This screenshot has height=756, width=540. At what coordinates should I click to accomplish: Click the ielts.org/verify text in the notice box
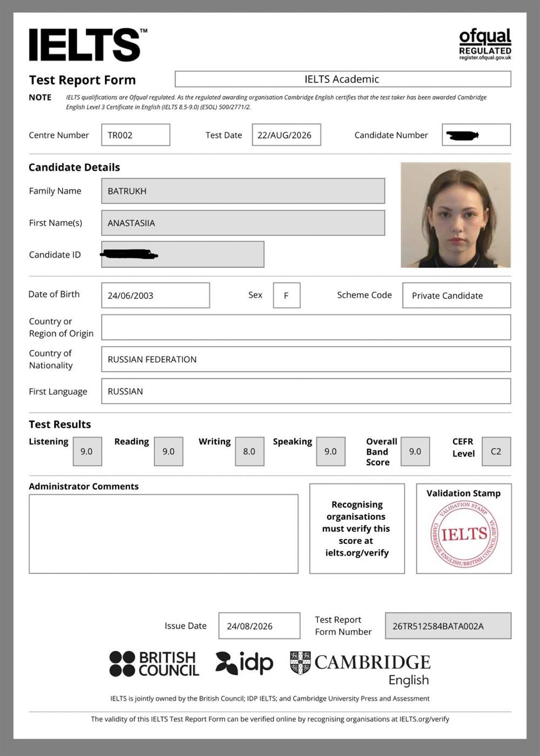tap(357, 552)
